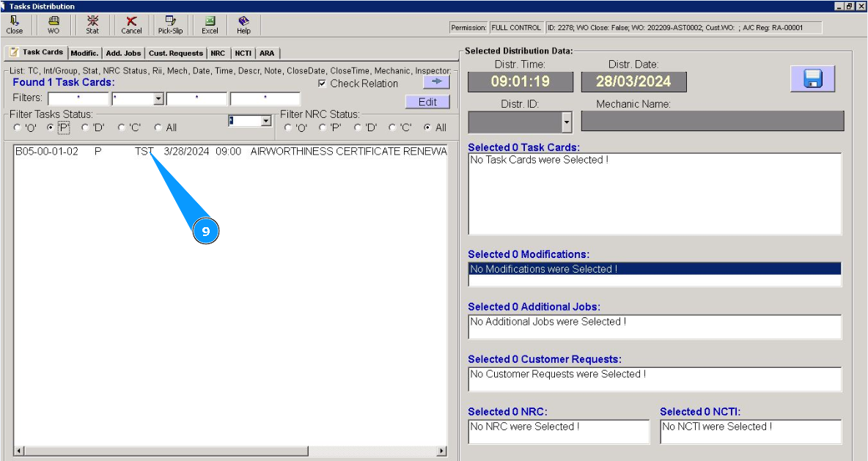Switch to the NRC tab
Viewport: 868px width, 461px height.
pyautogui.click(x=218, y=53)
